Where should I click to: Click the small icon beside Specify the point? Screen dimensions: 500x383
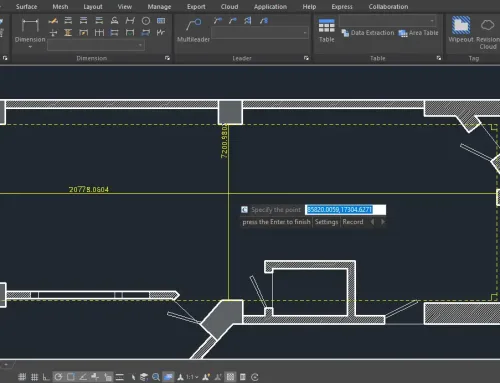point(244,209)
